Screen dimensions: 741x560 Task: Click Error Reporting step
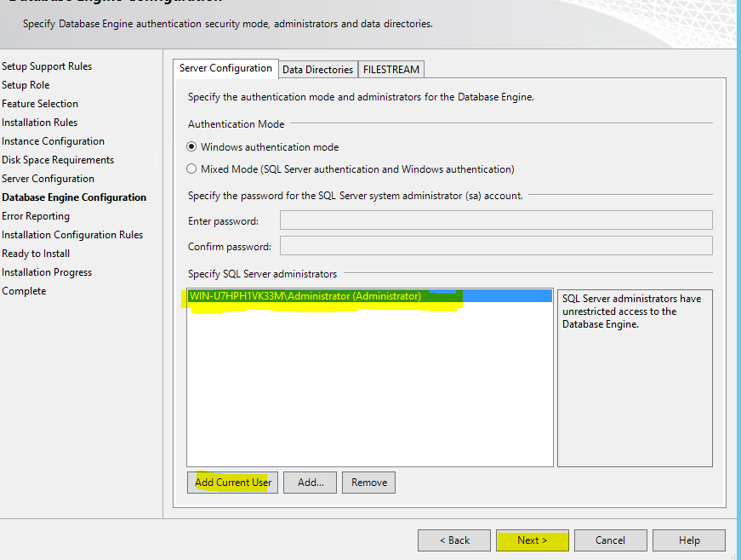[36, 216]
